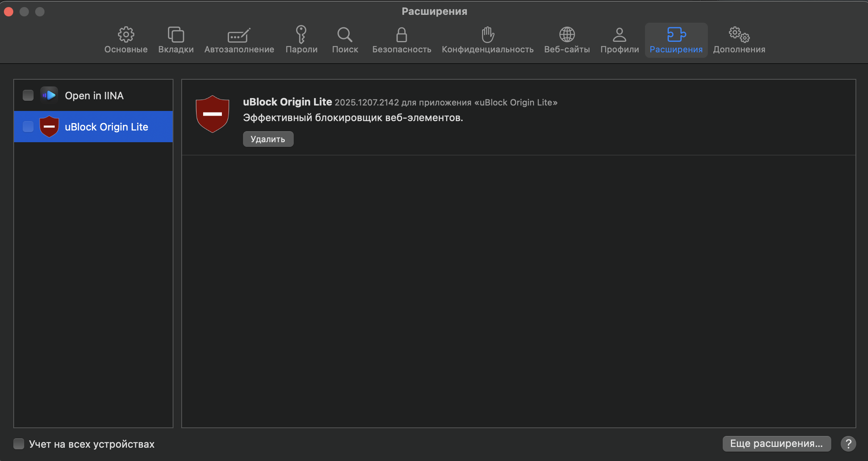Open the Пароли passwords pane

tap(301, 40)
